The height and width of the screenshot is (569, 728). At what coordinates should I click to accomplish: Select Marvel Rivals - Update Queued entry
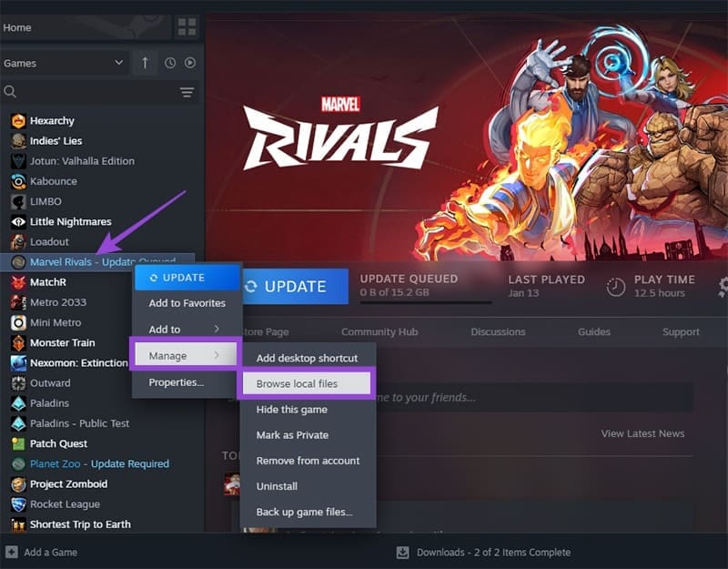coord(97,262)
